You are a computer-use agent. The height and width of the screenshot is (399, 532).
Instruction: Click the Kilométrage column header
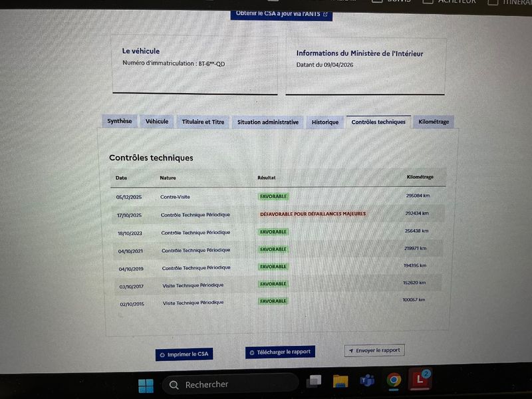[x=420, y=177]
